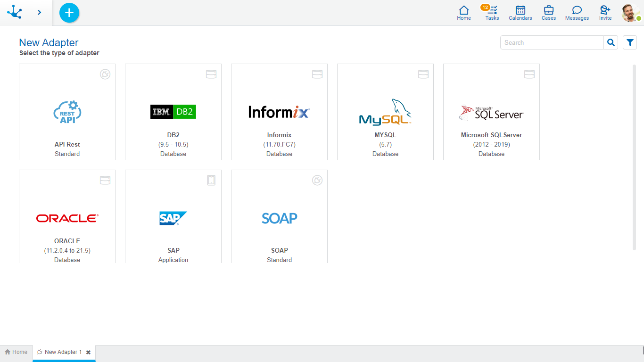This screenshot has height=362, width=644.
Task: Click the REST API cloud logo
Action: click(x=67, y=112)
